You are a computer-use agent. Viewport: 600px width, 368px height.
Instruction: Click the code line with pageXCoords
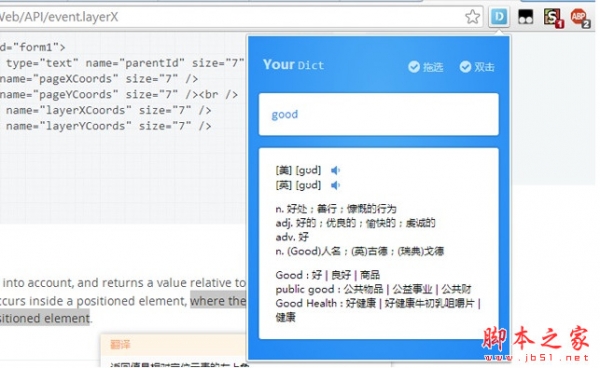point(99,79)
